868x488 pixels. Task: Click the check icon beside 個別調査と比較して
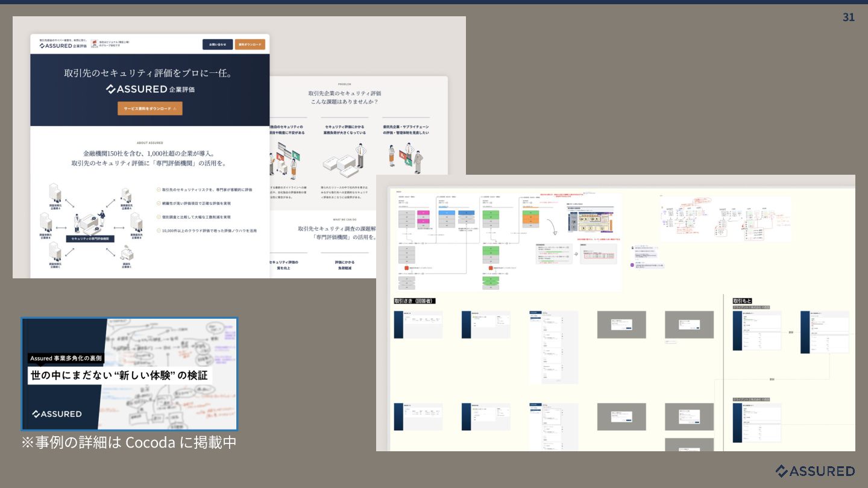[159, 217]
